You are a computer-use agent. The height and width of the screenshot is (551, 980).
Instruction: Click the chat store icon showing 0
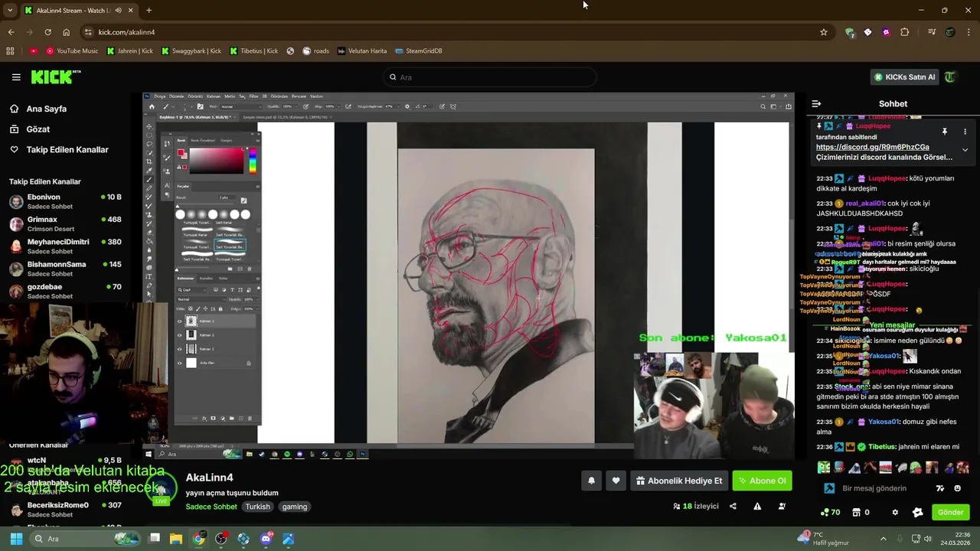tap(861, 512)
